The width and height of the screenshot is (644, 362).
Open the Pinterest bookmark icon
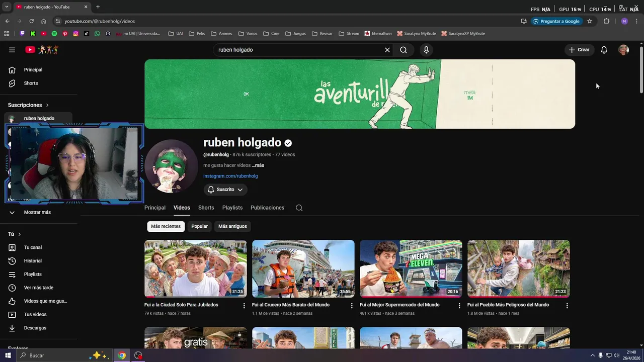click(65, 34)
